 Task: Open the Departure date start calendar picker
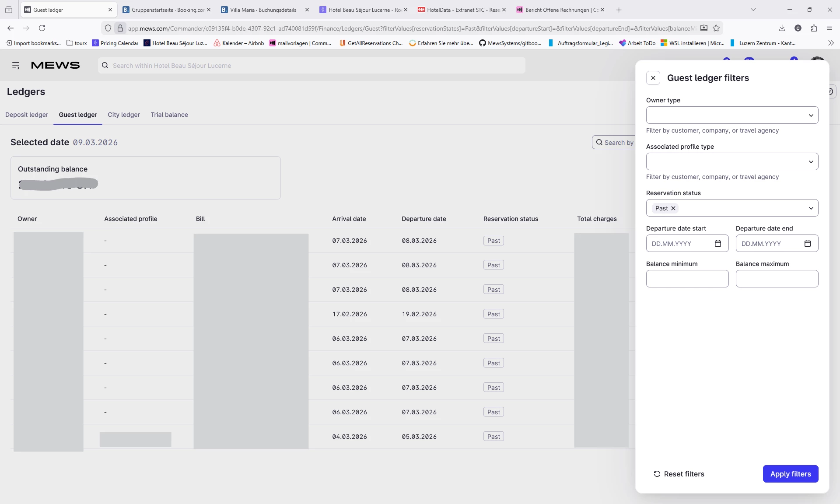pos(717,243)
